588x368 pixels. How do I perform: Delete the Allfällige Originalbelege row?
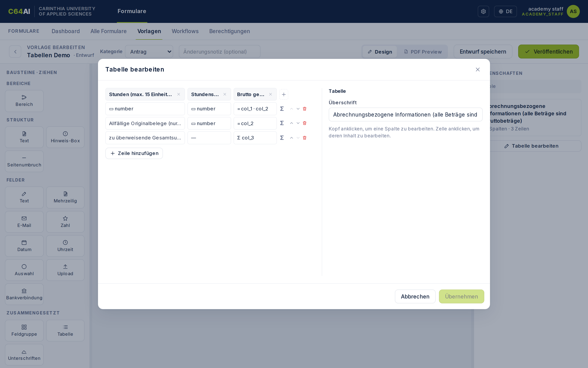pyautogui.click(x=305, y=123)
